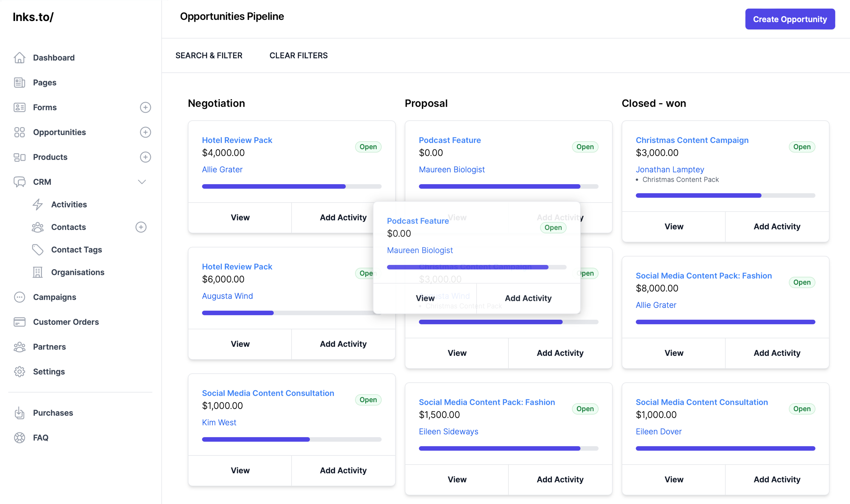This screenshot has width=850, height=504.
Task: Click the Activities lightning bolt icon
Action: pyautogui.click(x=38, y=204)
